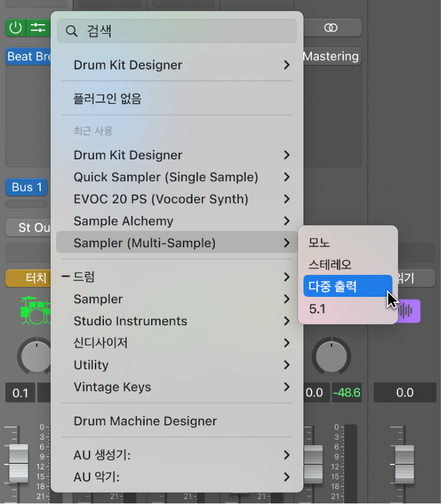Click the purple audio waveform track icon
This screenshot has width=441, height=504.
pyautogui.click(x=407, y=311)
